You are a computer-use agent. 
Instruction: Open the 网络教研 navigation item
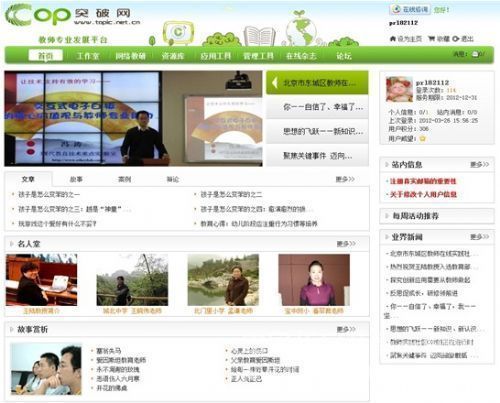click(x=130, y=56)
